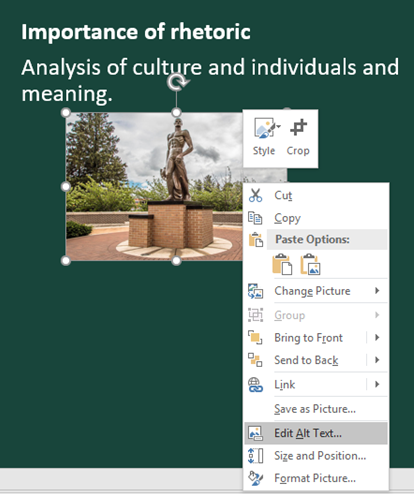Choose Copy from the context menu
Viewport: 414px width, 494px height.
coord(316,218)
